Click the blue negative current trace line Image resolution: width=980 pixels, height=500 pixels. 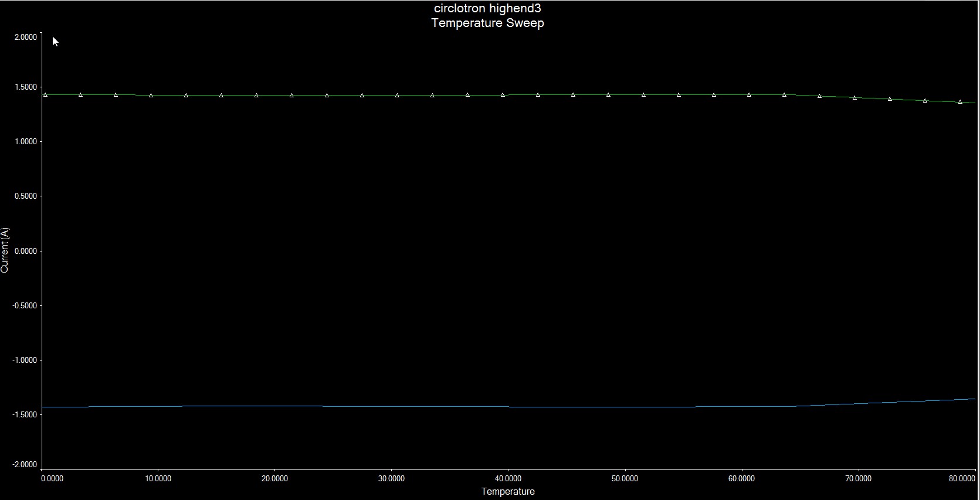pyautogui.click(x=508, y=406)
